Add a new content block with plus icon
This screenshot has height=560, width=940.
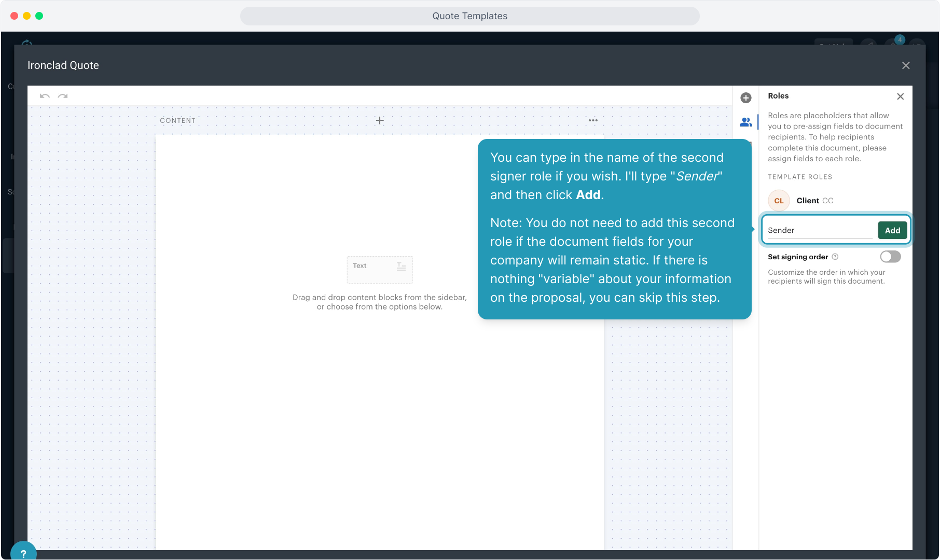380,120
